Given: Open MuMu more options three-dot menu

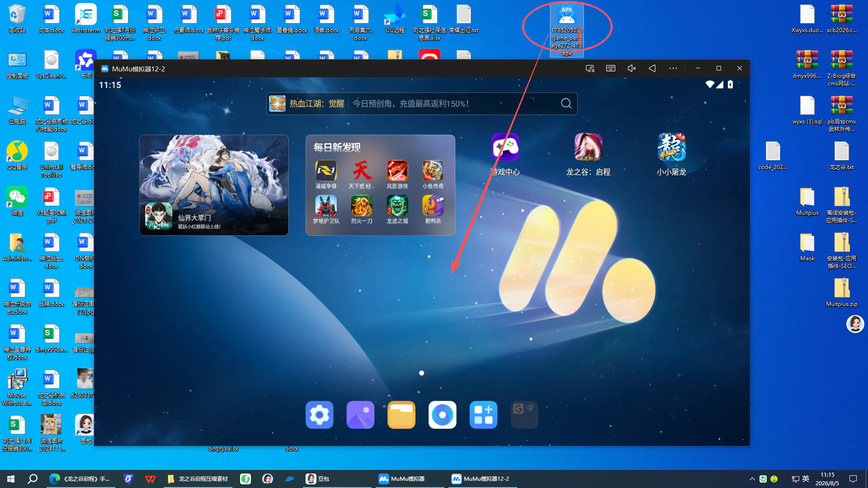Looking at the screenshot, I should pos(673,68).
